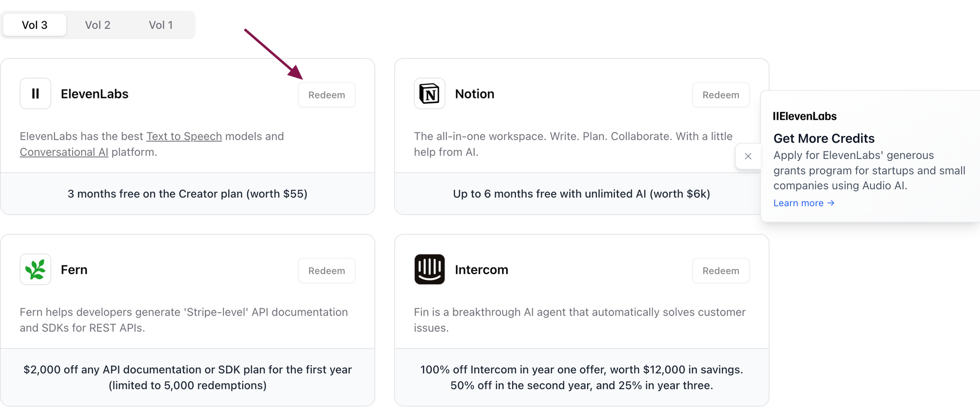Switch to the Vol 3 tab

click(x=34, y=25)
